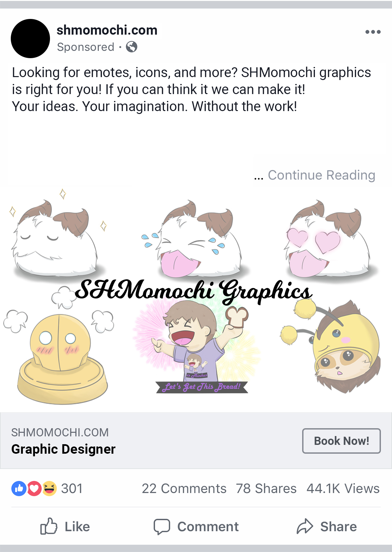The image size is (392, 552).
Task: Click the arrow Share icon
Action: tap(305, 526)
